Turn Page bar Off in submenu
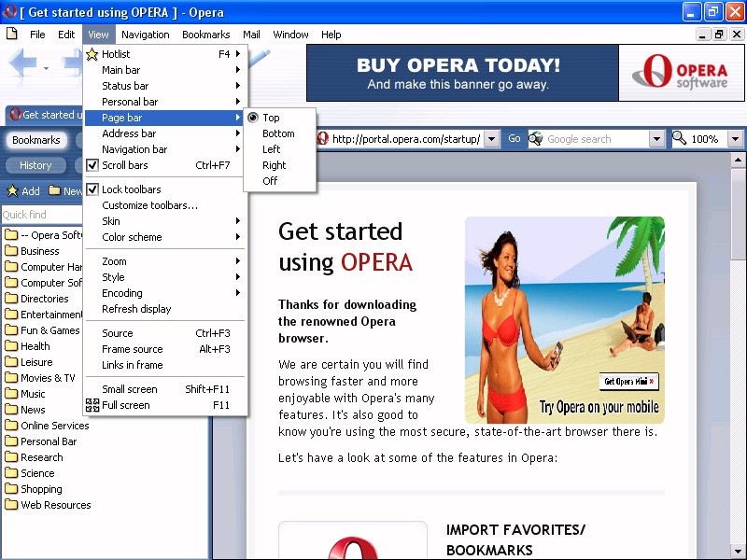The width and height of the screenshot is (747, 560). [279, 181]
